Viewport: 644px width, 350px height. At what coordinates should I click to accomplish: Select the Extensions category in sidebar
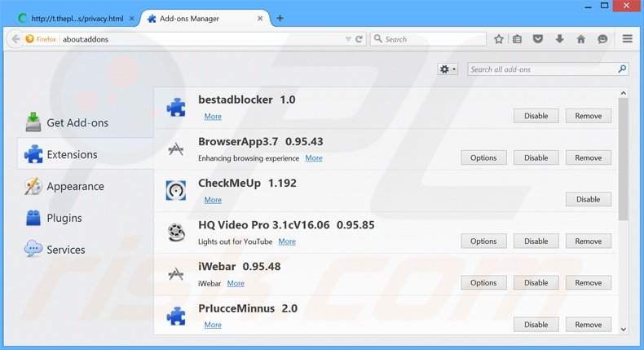tap(72, 154)
